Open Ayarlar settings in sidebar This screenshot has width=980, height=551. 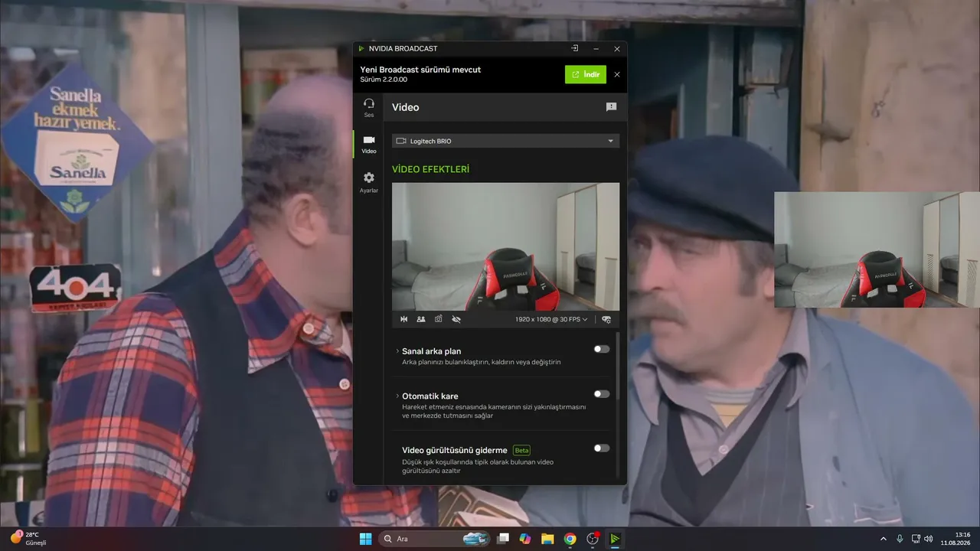click(x=369, y=182)
